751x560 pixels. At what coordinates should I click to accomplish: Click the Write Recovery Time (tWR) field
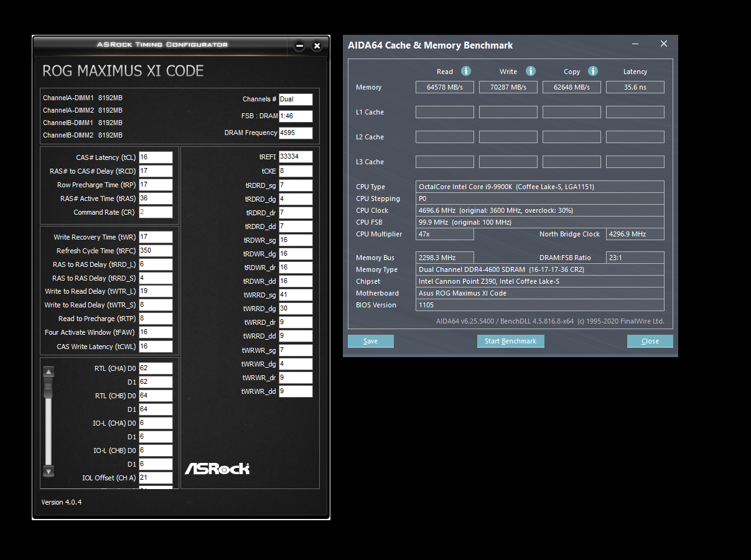[156, 237]
